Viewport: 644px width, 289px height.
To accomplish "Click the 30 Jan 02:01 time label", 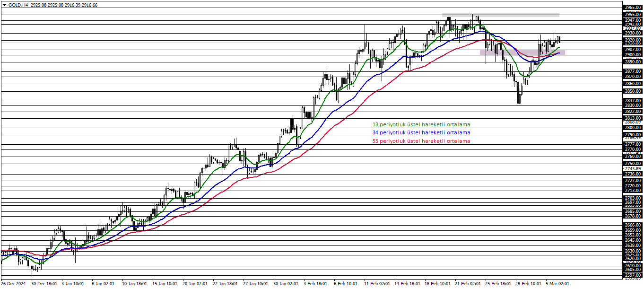I will point(286,284).
